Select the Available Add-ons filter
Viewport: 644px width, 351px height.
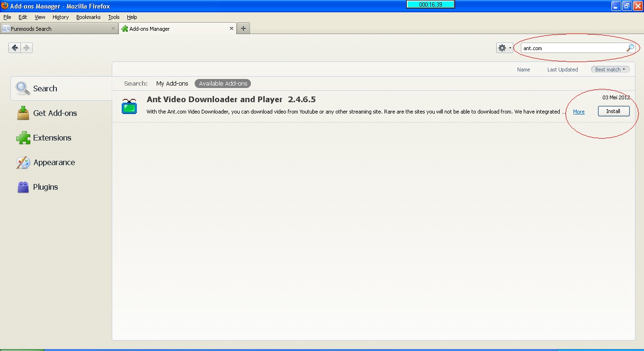tap(223, 83)
